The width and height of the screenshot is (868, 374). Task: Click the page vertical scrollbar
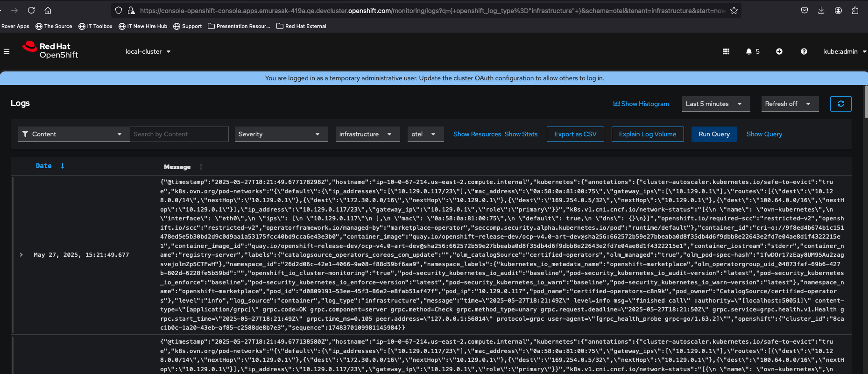[866, 102]
